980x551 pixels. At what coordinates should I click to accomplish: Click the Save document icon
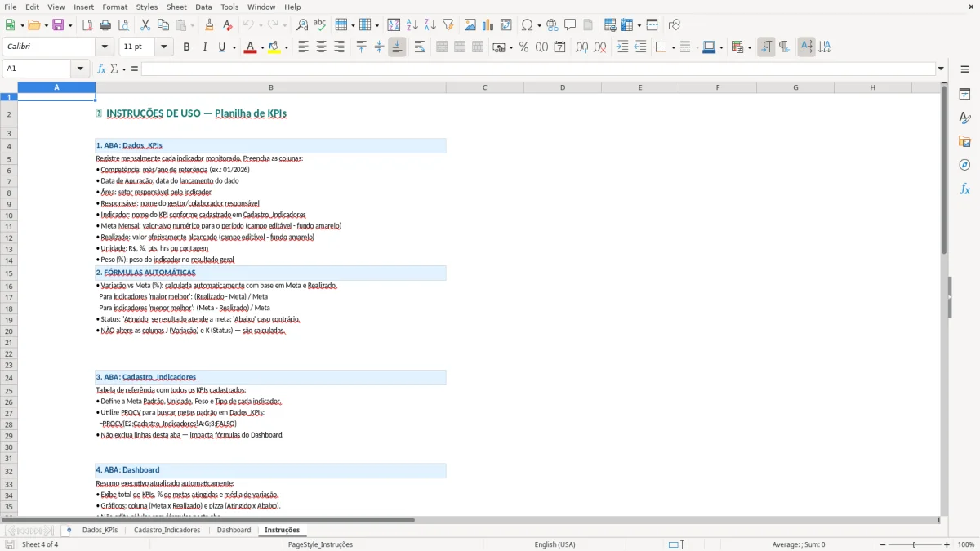pyautogui.click(x=58, y=25)
